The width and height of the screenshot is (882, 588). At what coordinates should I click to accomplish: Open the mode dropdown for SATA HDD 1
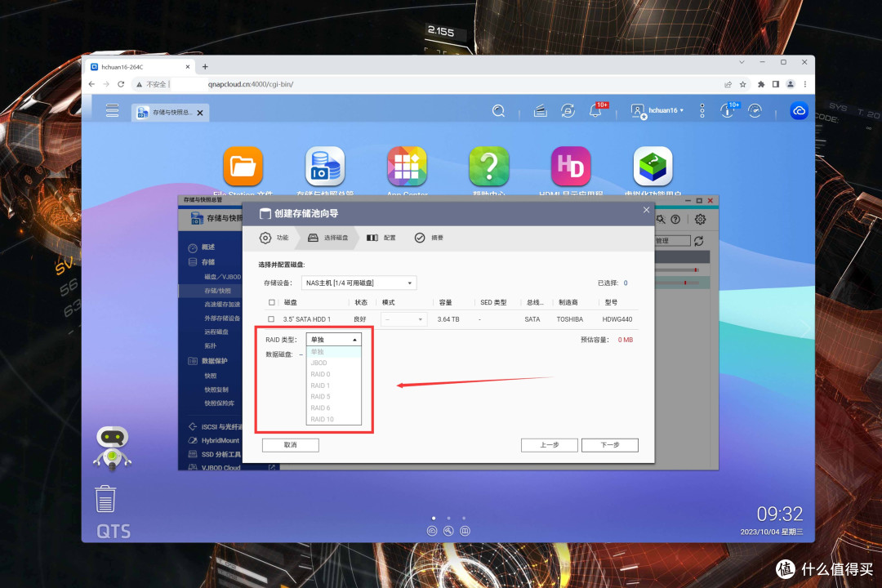[x=403, y=319]
